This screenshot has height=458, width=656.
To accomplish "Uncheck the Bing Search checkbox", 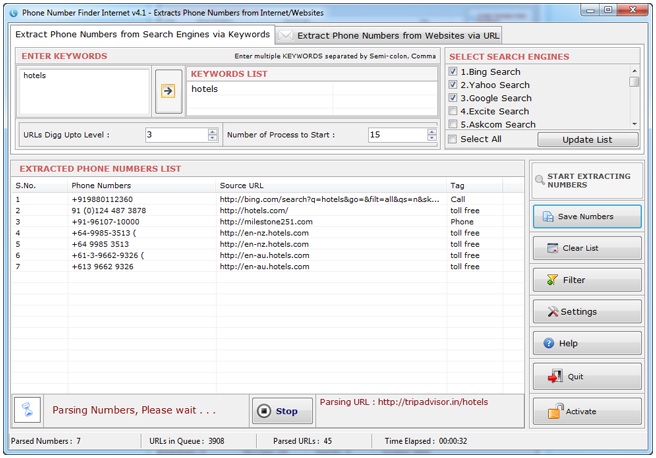I will (454, 72).
